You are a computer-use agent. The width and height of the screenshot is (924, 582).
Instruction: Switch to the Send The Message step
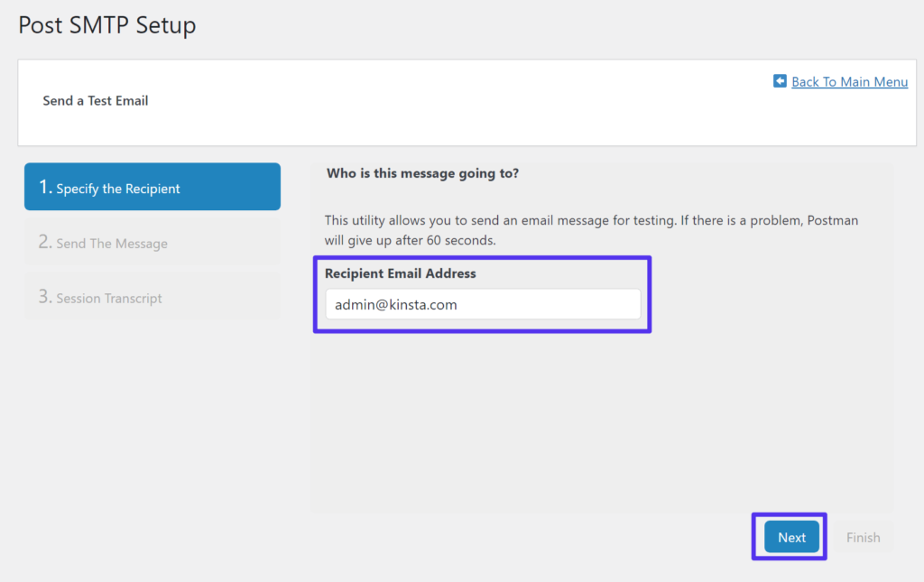click(152, 243)
